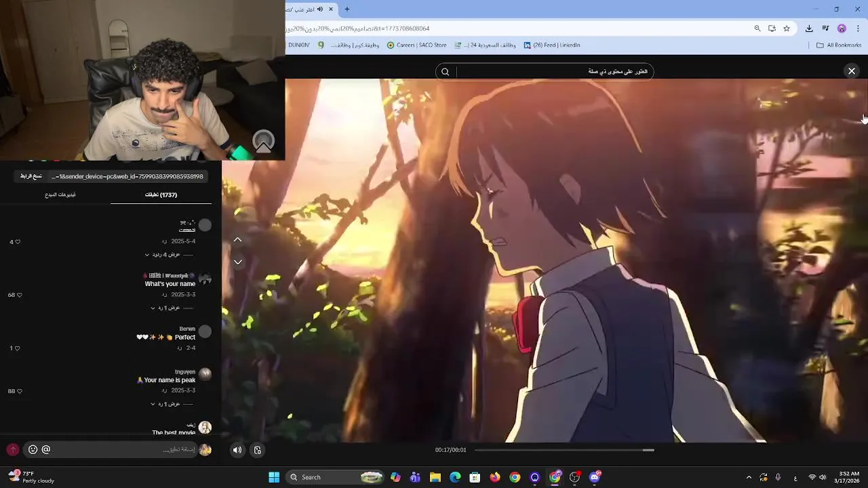Open Firefox from the taskbar
868x488 pixels.
(495, 477)
